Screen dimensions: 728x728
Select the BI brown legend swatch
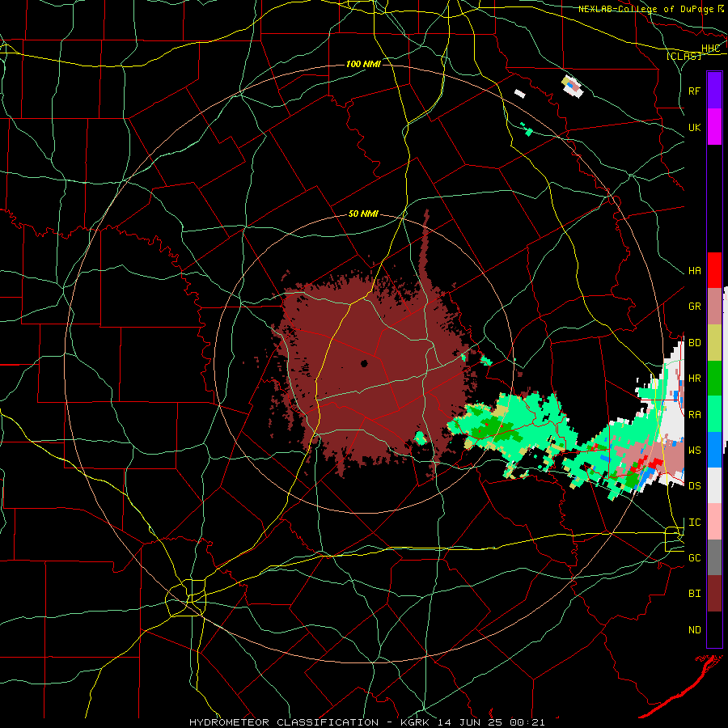tap(714, 594)
